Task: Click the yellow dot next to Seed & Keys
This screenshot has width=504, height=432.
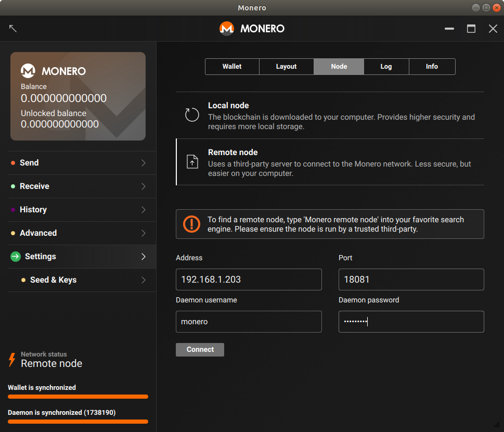Action: pyautogui.click(x=23, y=280)
